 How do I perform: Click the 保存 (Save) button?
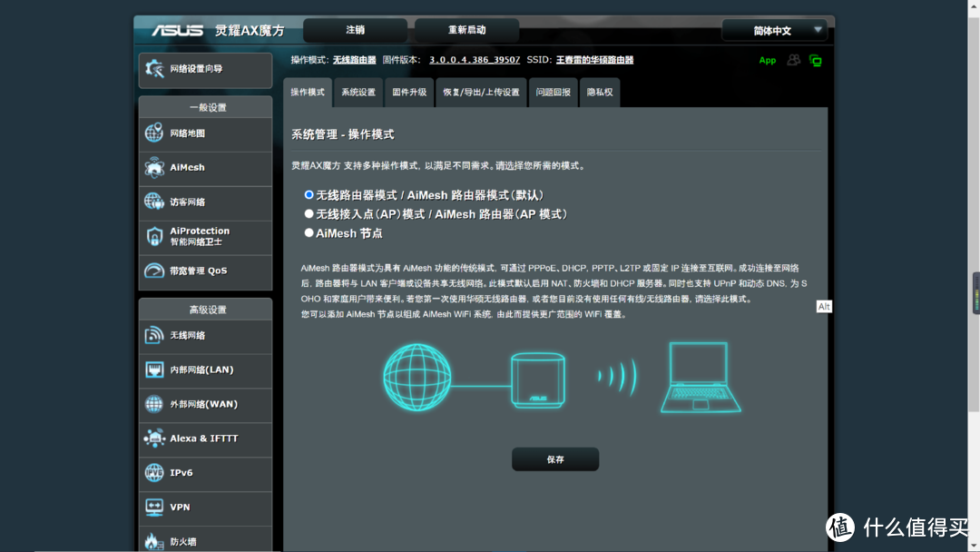point(554,458)
